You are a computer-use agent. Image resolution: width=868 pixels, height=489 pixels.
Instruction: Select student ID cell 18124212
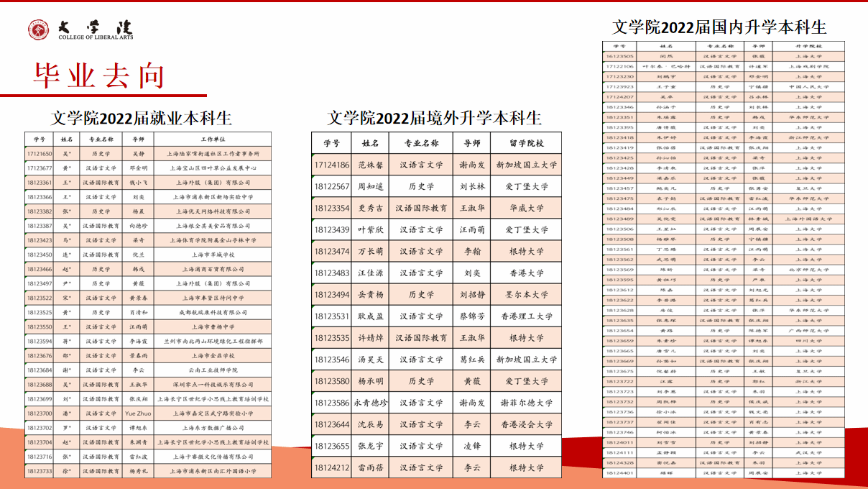[x=331, y=468]
